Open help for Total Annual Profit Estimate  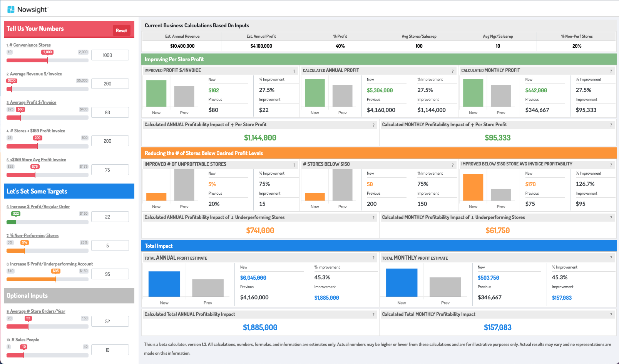pyautogui.click(x=373, y=258)
